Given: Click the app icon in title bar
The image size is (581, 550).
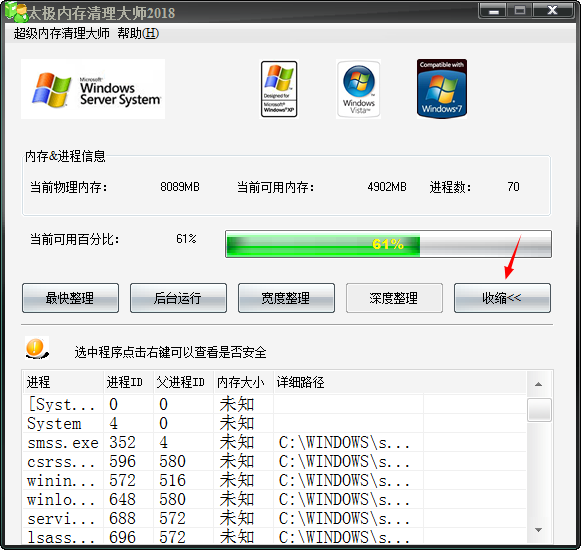Looking at the screenshot, I should pos(16,11).
